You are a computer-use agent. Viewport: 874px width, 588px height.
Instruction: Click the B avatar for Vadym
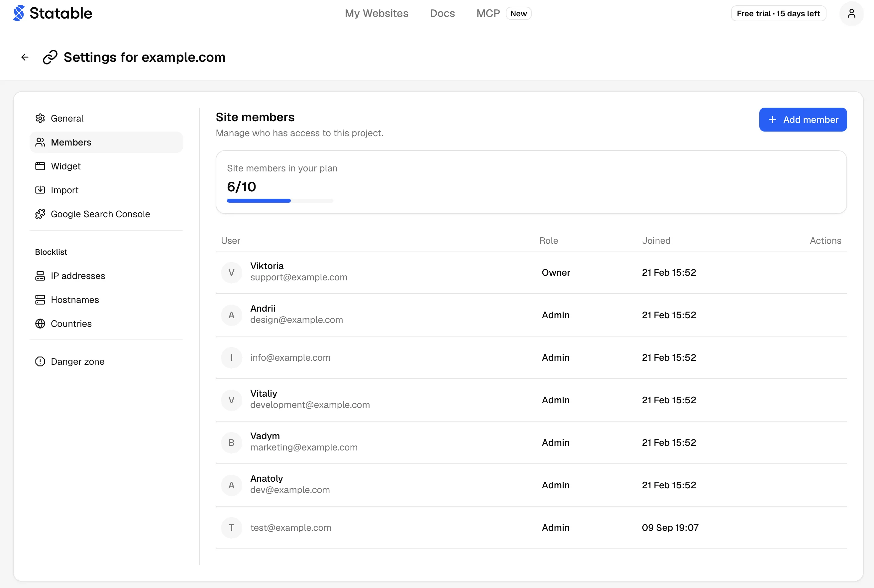[x=231, y=443]
